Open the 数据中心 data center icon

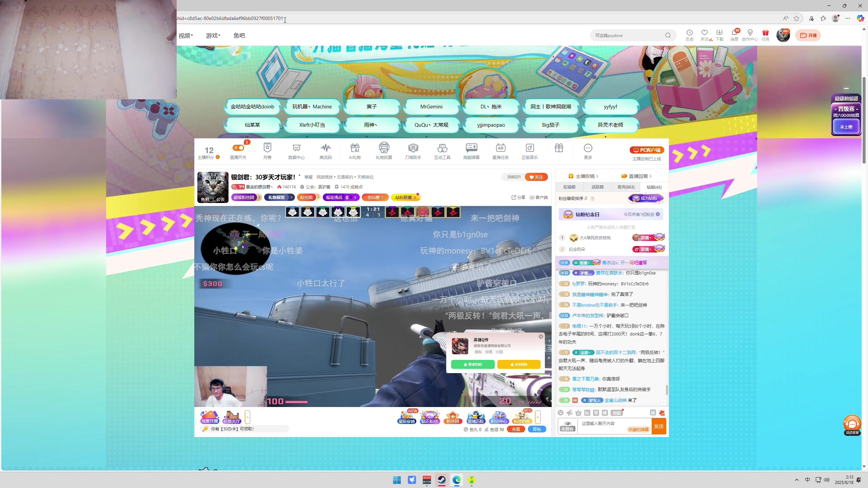(296, 151)
